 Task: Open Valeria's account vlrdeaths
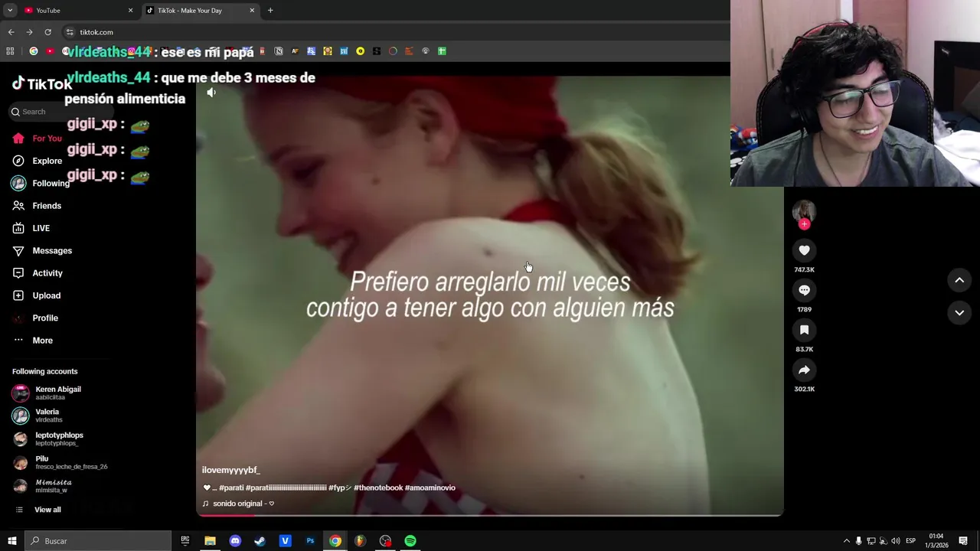[38, 416]
